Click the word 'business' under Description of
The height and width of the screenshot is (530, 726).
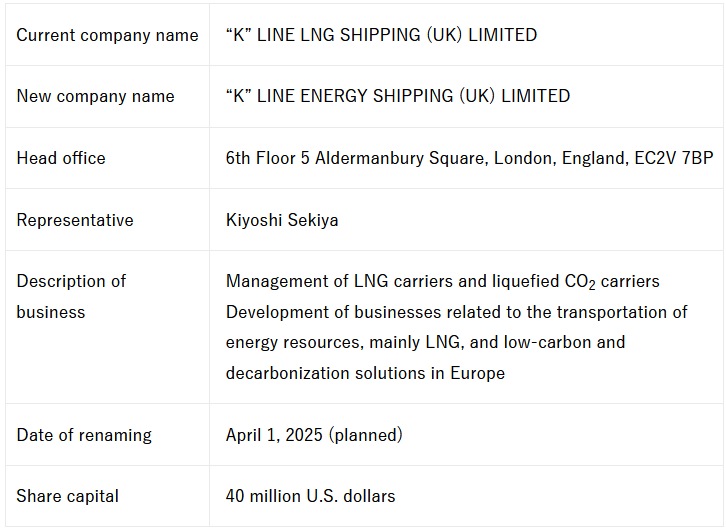51,312
